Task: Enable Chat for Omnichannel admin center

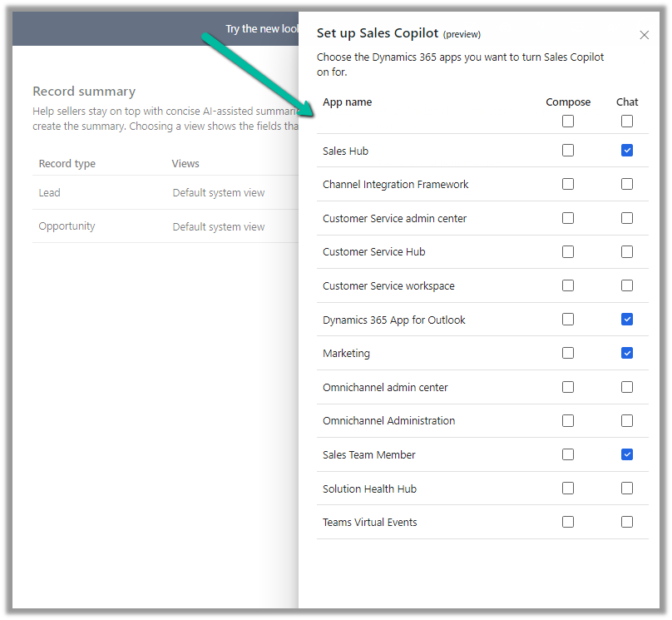Action: pyautogui.click(x=627, y=387)
